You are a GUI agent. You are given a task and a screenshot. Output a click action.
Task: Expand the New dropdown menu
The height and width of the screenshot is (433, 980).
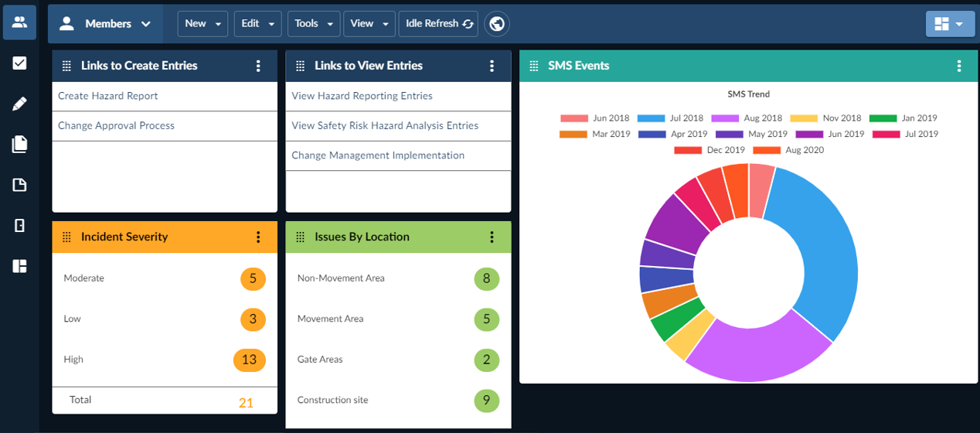point(202,24)
